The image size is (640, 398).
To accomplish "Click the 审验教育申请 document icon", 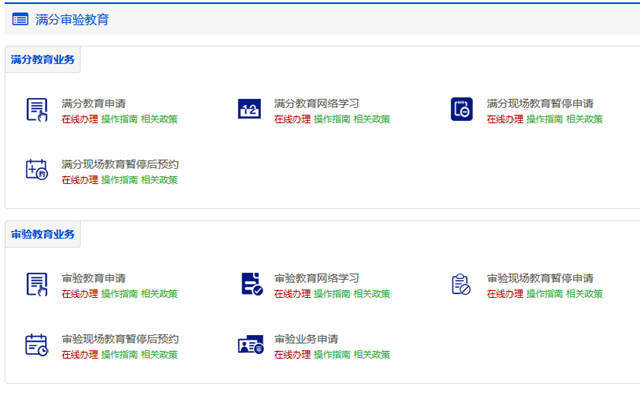I will pyautogui.click(x=37, y=284).
